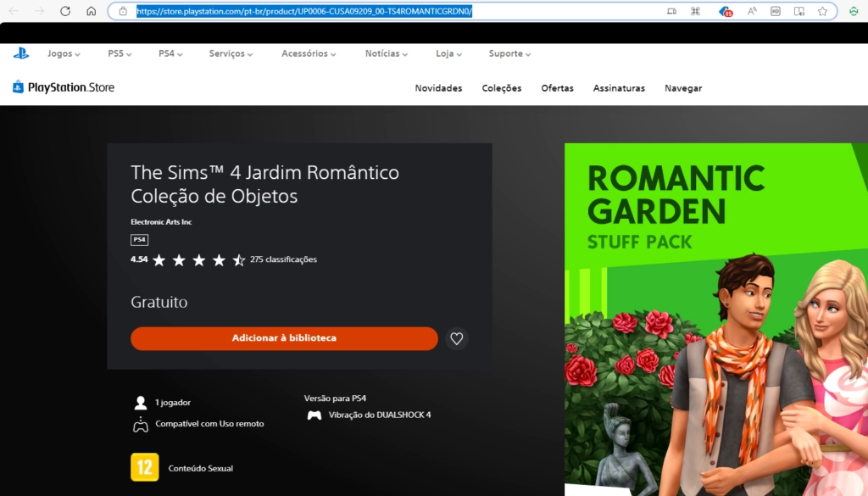
Task: Click the wishlist heart icon
Action: point(457,338)
